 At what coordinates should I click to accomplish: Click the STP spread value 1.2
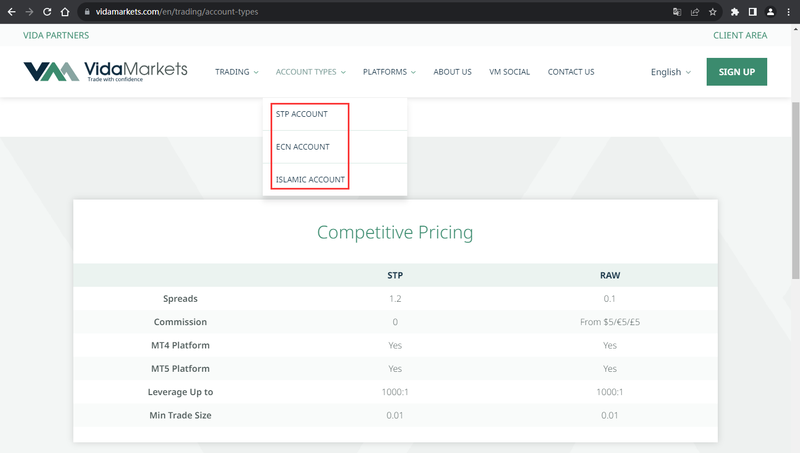[395, 299]
